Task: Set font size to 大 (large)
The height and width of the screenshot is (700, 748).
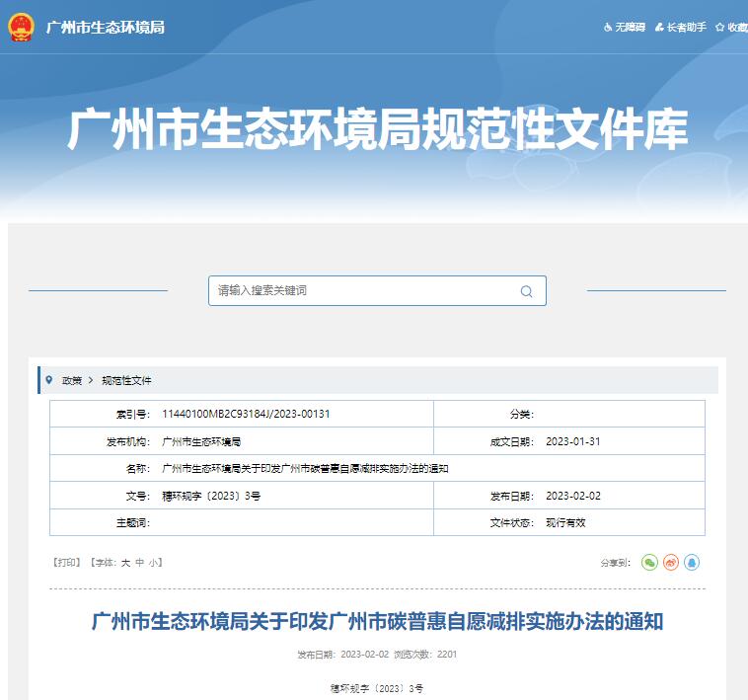Action: pos(125,562)
